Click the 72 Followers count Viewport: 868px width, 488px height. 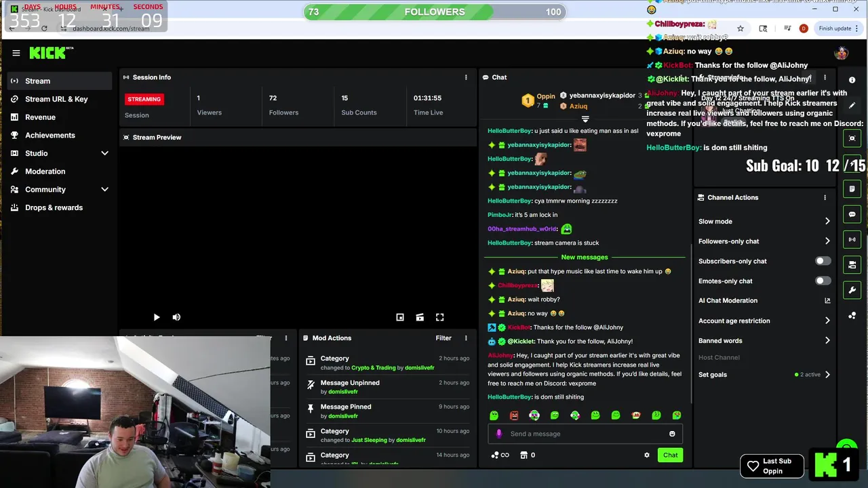click(x=273, y=98)
